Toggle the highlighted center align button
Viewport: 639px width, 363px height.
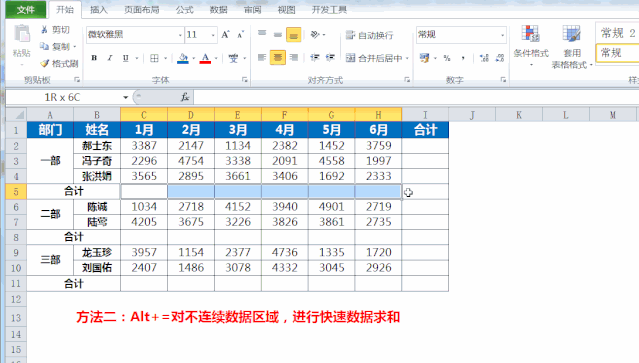[x=278, y=58]
